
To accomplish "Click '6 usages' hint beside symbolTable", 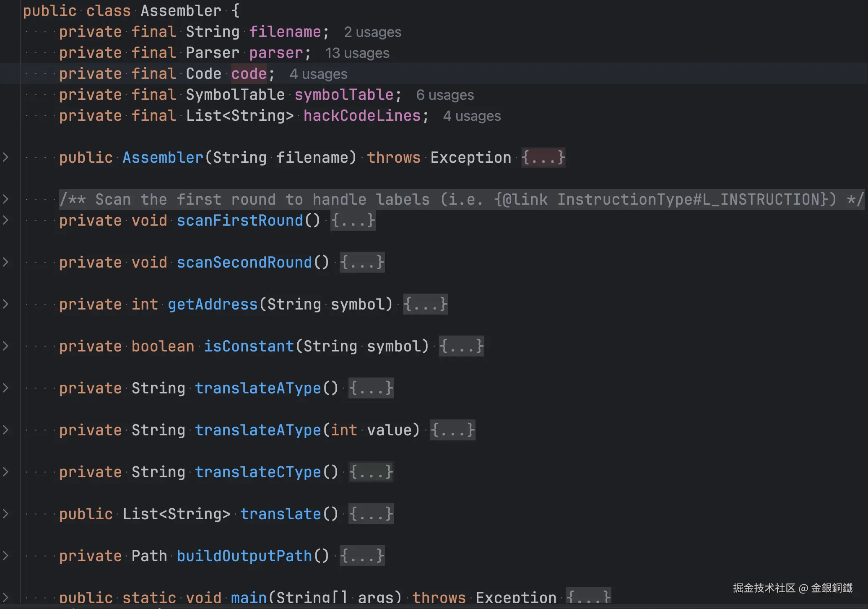I will click(x=444, y=95).
